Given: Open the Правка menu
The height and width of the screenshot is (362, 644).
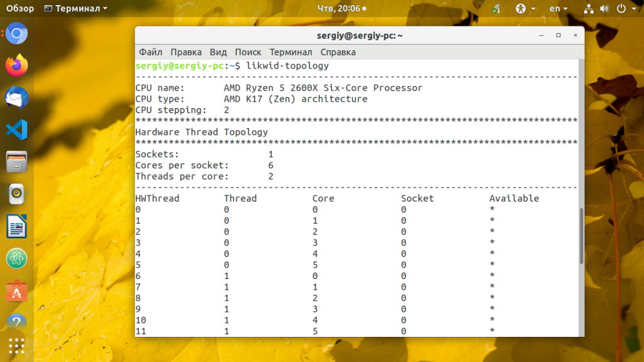Looking at the screenshot, I should 186,52.
